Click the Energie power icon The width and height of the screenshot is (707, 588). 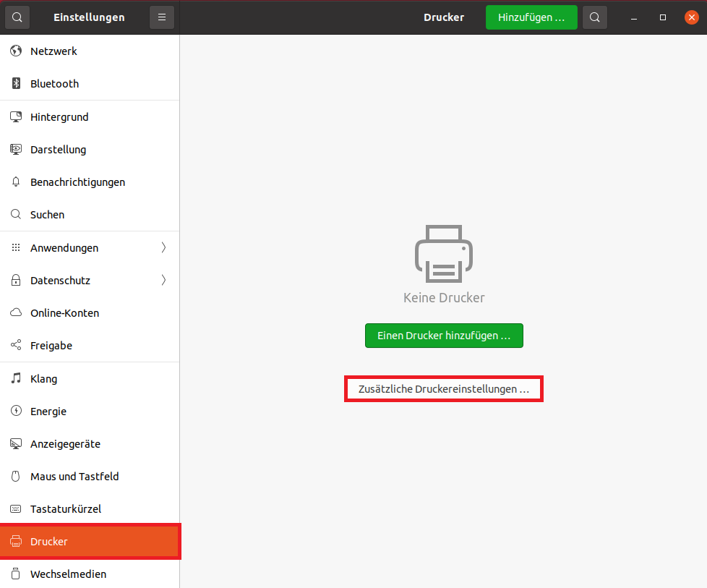[x=16, y=412]
